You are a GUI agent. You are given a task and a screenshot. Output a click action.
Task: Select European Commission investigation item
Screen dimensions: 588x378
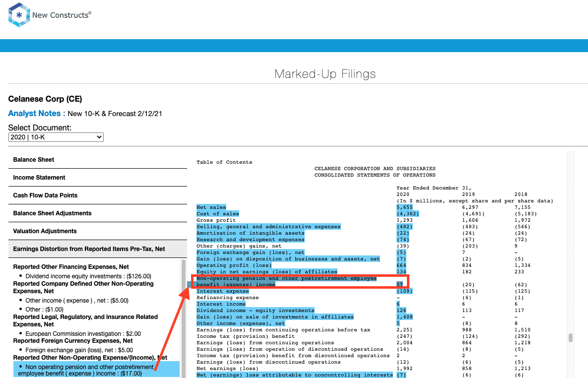click(x=83, y=334)
